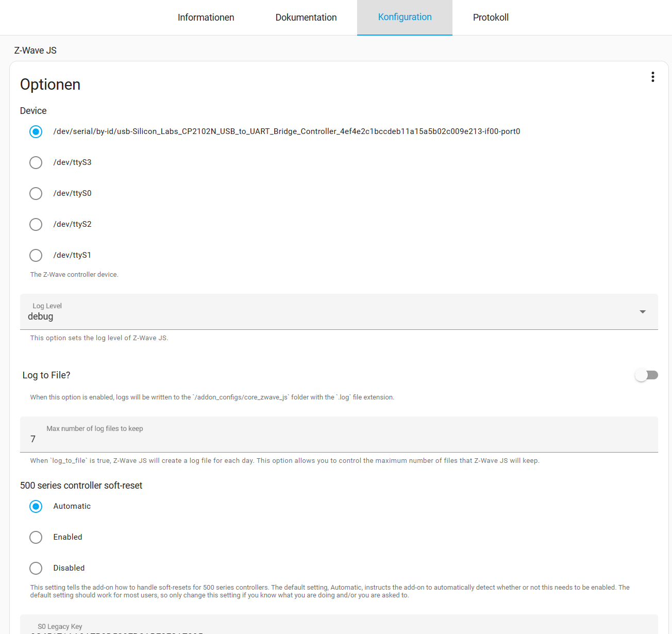Select the Konfiguration tab
The image size is (672, 634).
[x=405, y=17]
